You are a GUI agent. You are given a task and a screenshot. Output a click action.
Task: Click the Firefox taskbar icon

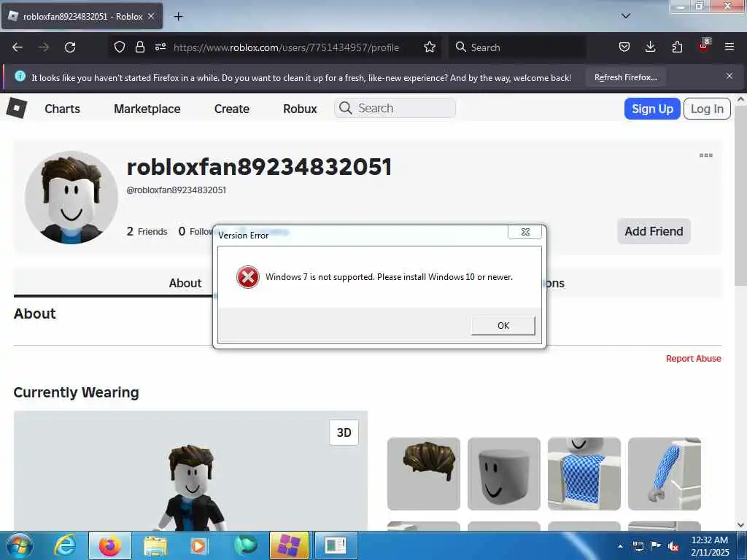point(109,545)
